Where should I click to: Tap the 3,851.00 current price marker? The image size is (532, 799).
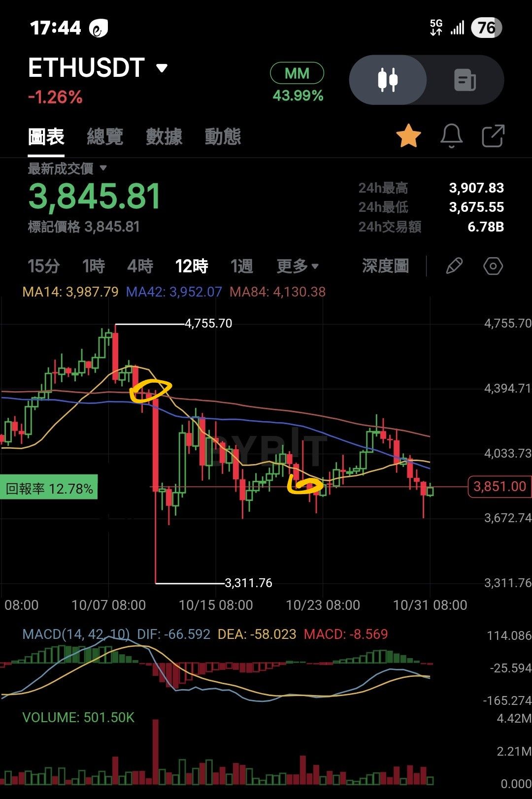(x=499, y=487)
